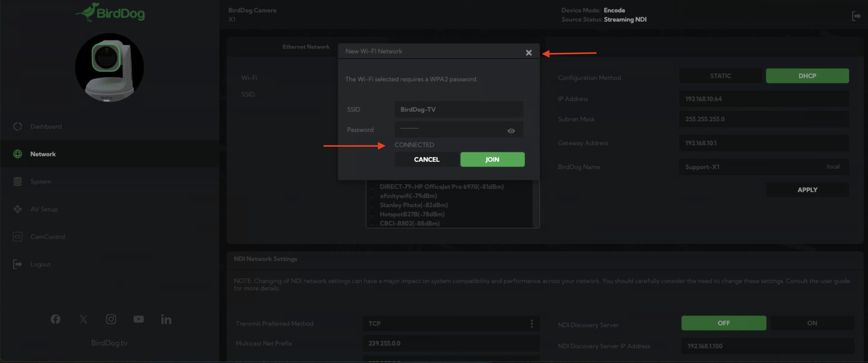Viewport: 868px width, 363px height.
Task: Open the X (Twitter) social icon
Action: point(83,319)
